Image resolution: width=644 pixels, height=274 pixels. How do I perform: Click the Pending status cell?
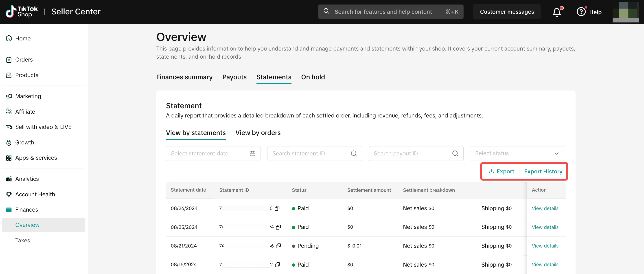(305, 246)
